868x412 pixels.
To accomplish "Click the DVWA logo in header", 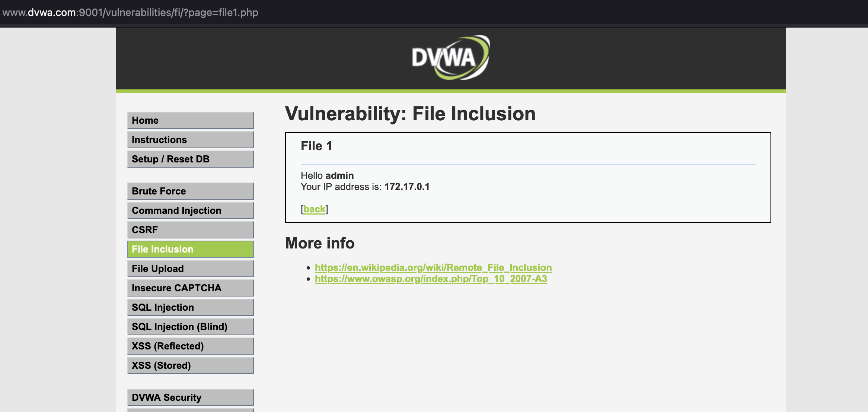I will point(450,58).
